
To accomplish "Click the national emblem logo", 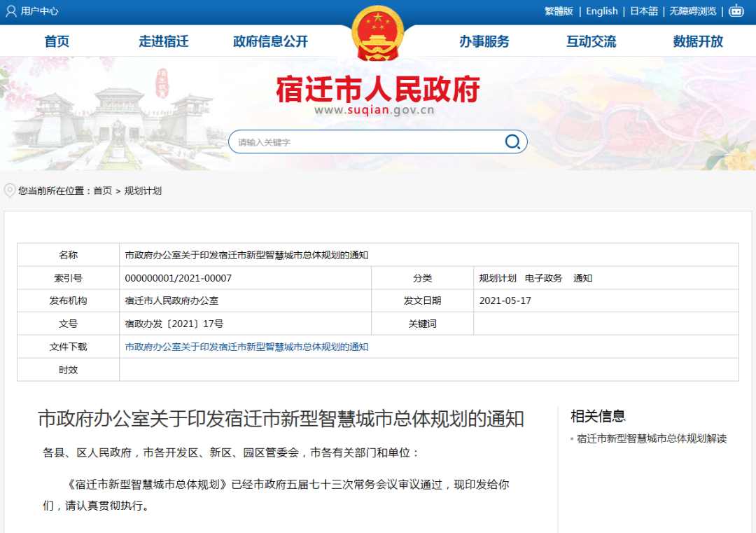I will tap(378, 33).
